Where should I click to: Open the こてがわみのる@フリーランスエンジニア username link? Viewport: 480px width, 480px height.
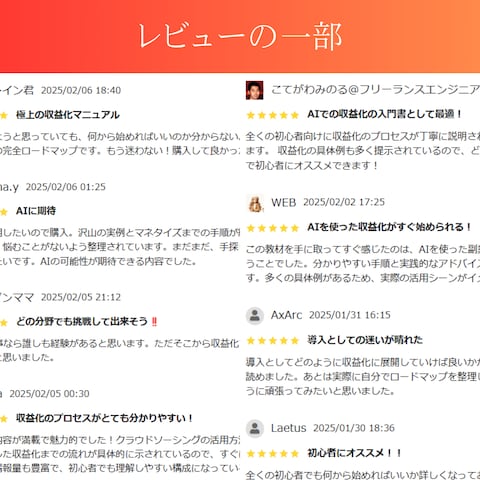tap(375, 90)
